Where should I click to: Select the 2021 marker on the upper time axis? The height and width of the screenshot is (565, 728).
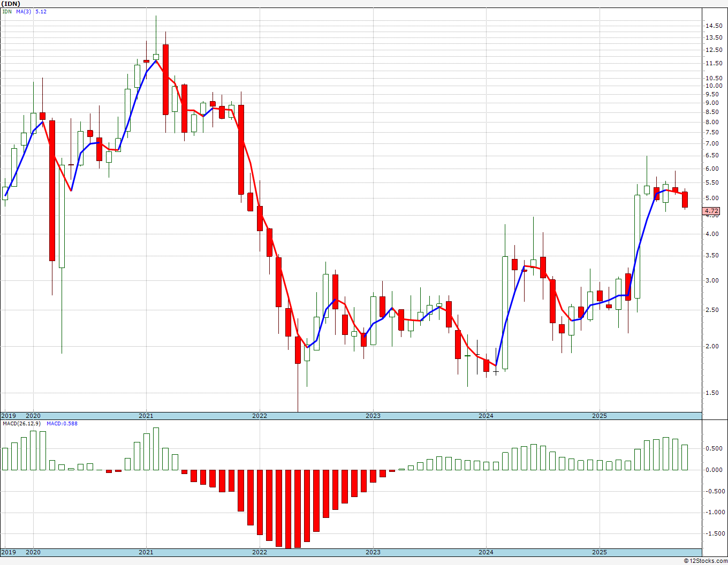(x=146, y=416)
